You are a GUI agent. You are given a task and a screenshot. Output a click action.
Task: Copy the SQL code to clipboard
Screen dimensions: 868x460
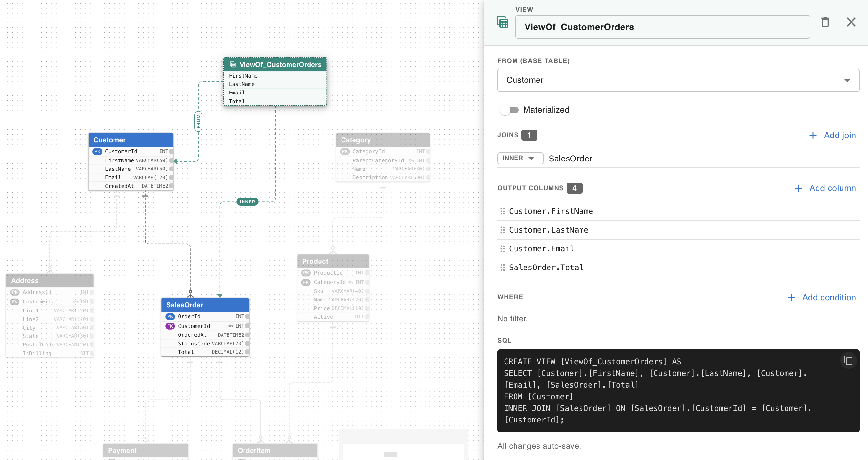point(848,361)
